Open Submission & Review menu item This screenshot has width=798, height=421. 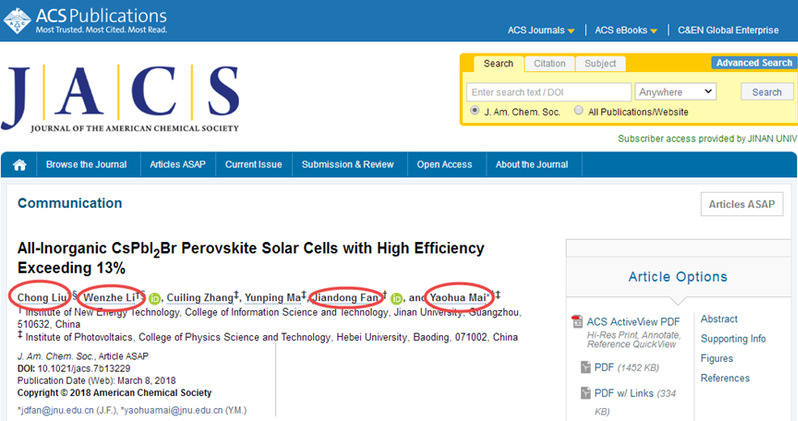348,164
